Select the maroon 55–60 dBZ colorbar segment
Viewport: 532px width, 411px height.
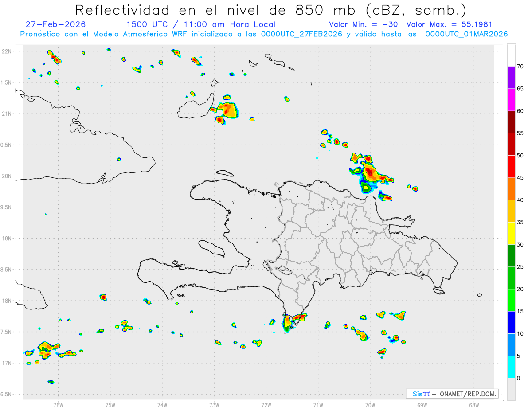tap(511, 122)
